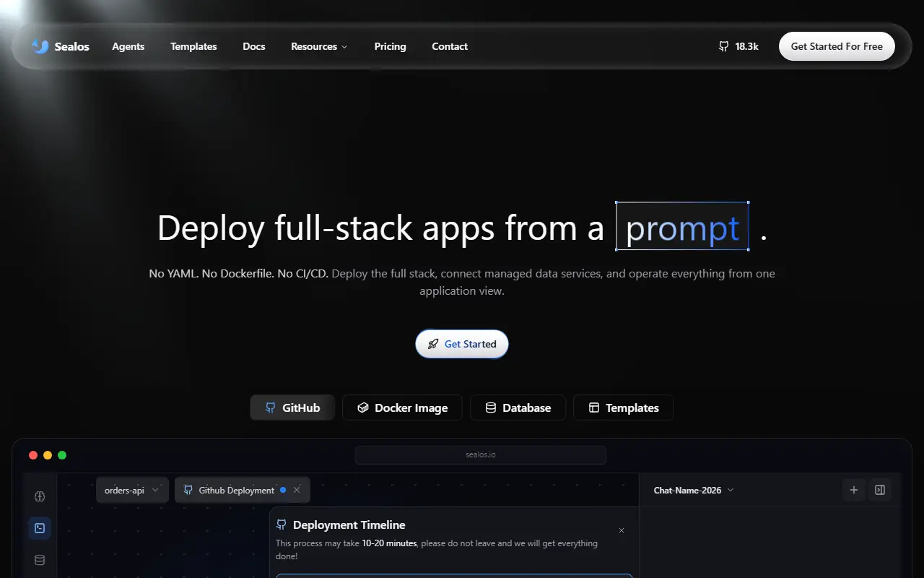The height and width of the screenshot is (578, 924).
Task: Toggle the side panel icon in chat header
Action: click(x=880, y=490)
